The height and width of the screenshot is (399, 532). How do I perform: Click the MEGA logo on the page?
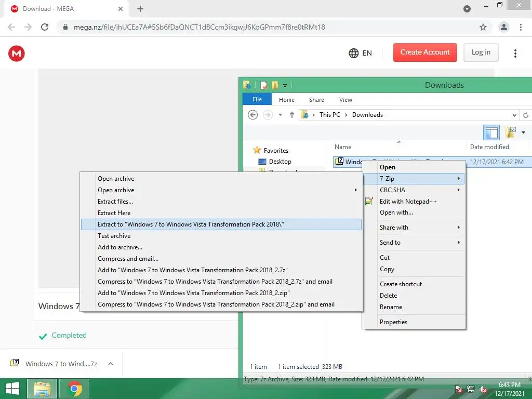(x=16, y=54)
